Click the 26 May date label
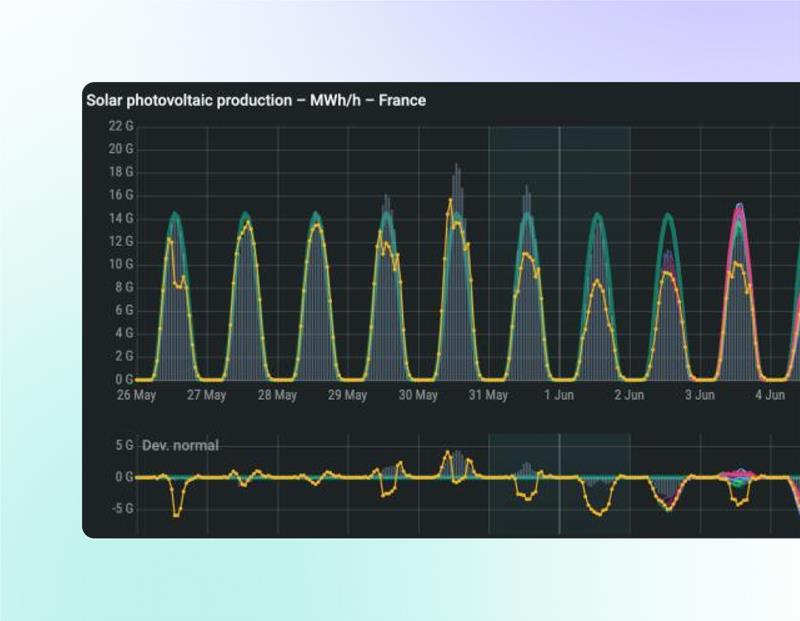The image size is (800, 621). tap(137, 395)
